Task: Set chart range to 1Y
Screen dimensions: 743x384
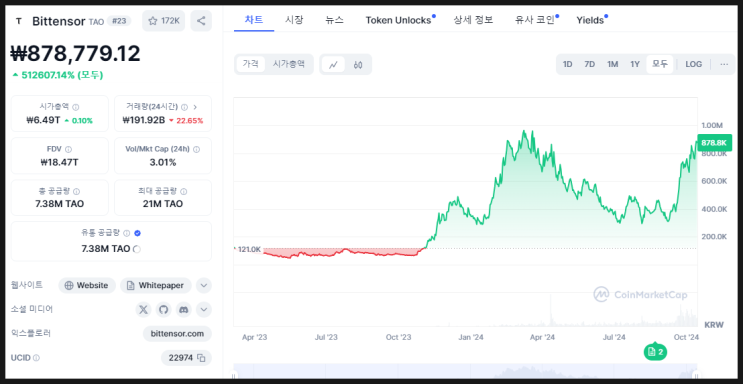Action: click(x=635, y=64)
